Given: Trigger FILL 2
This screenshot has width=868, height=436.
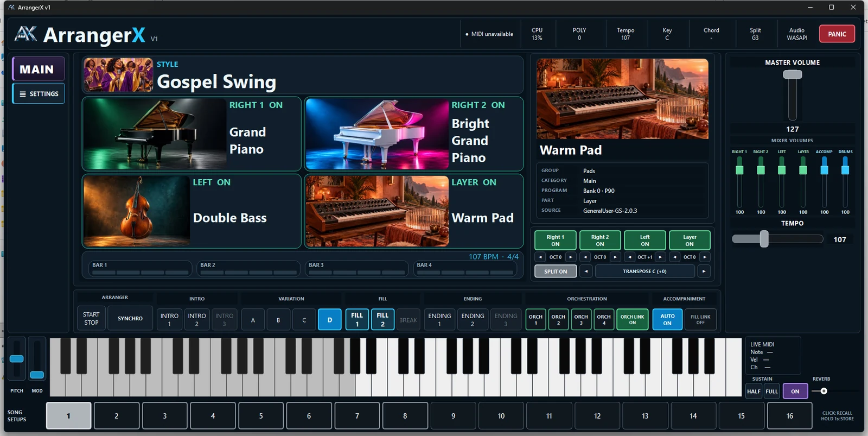Looking at the screenshot, I should coord(382,319).
